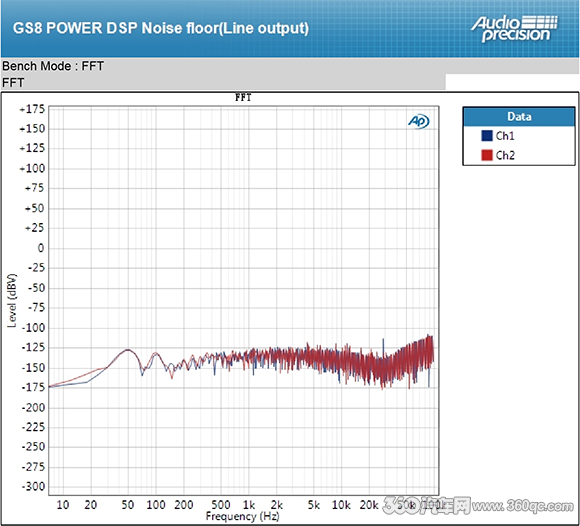Viewport: 580px width, 526px height.
Task: Click the Bench Mode : FFT heading
Action: pos(53,66)
